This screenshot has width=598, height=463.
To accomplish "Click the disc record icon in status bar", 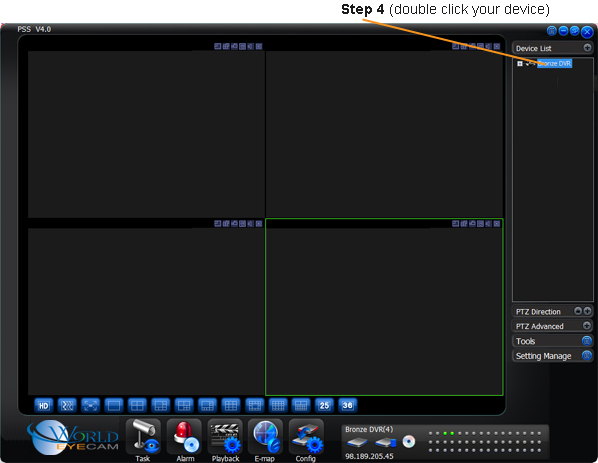I will (x=408, y=442).
